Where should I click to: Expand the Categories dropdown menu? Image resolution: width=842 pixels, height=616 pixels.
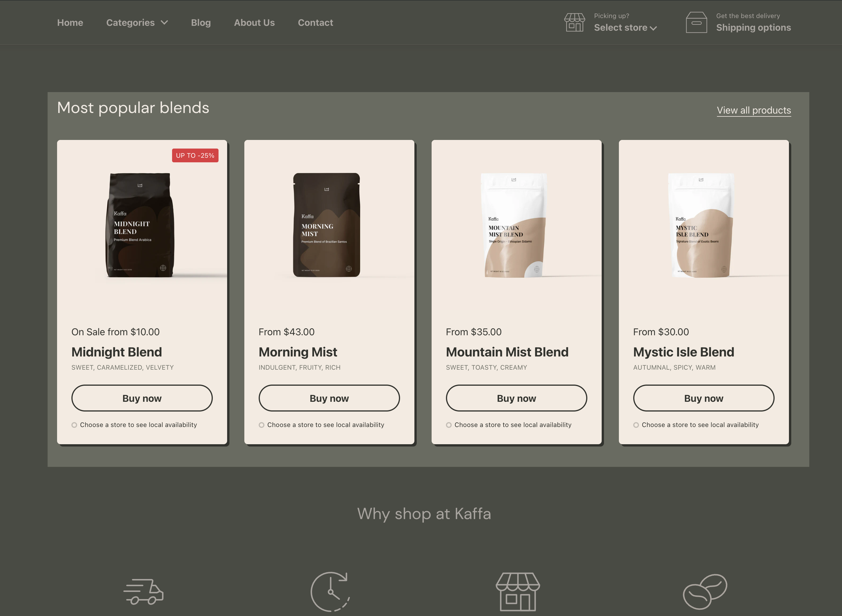tap(137, 23)
